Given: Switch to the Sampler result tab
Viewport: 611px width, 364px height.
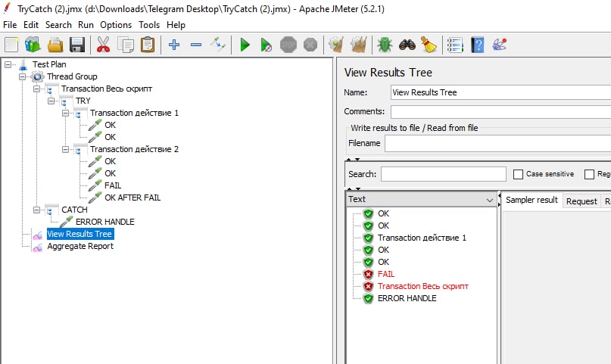Looking at the screenshot, I should (x=532, y=200).
